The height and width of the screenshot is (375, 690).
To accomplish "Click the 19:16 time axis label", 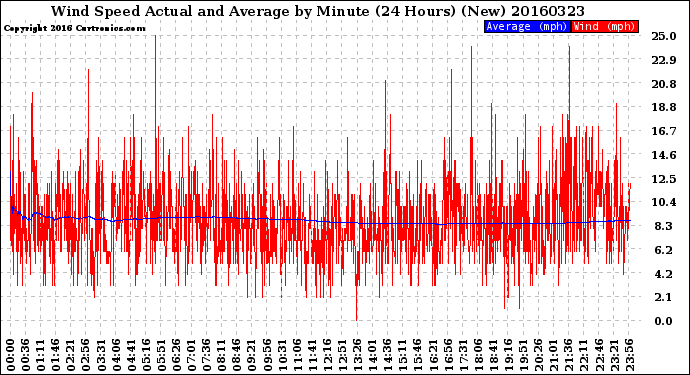I will tap(508, 355).
